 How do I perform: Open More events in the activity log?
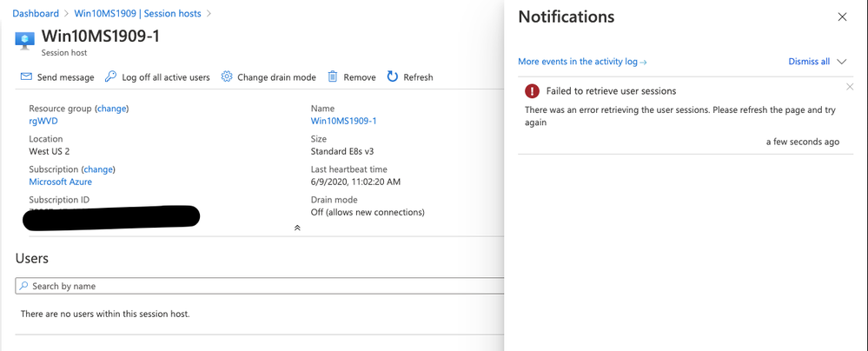[582, 62]
